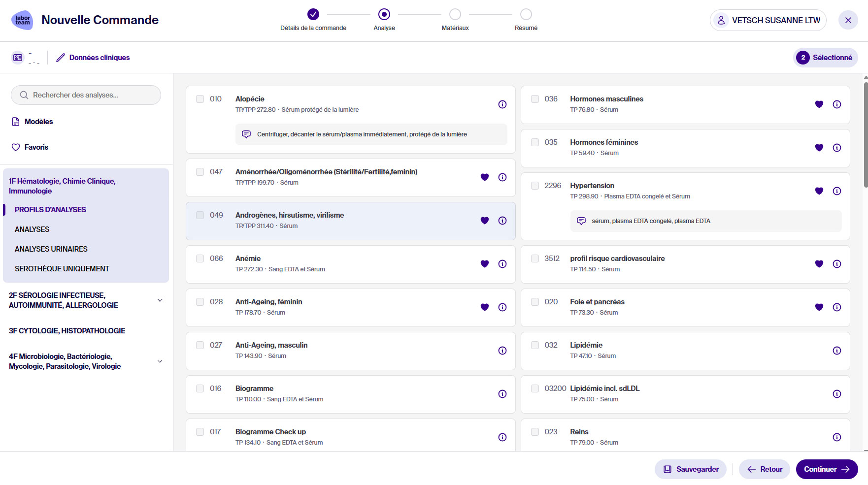Viewport: 868px width, 485px height.
Task: Expand 4F Microbiologie category
Action: [x=160, y=361]
